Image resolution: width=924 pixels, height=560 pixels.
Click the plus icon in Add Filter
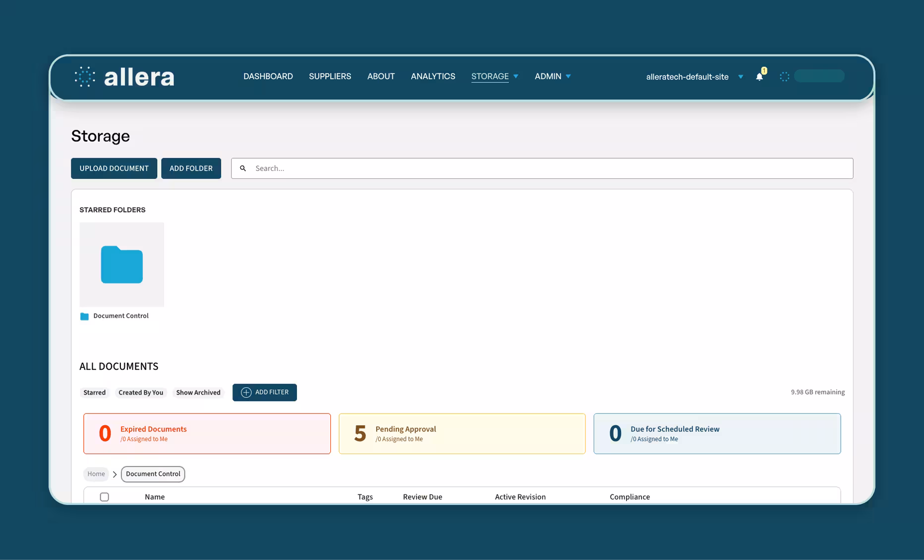coord(246,392)
